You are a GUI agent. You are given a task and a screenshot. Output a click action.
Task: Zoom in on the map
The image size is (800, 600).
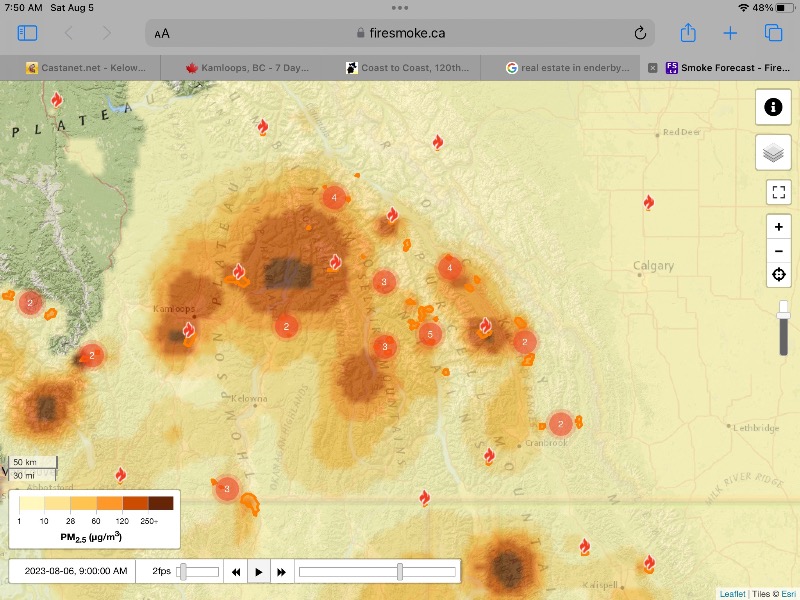pyautogui.click(x=779, y=227)
